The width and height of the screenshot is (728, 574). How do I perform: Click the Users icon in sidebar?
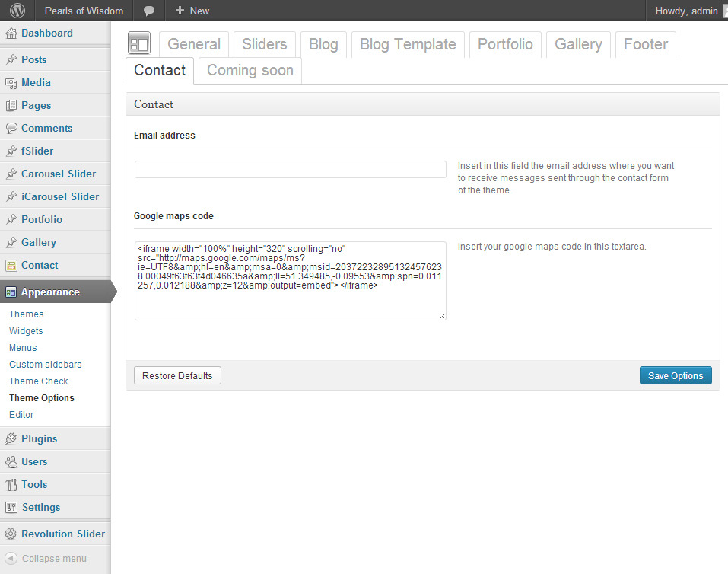pos(11,462)
